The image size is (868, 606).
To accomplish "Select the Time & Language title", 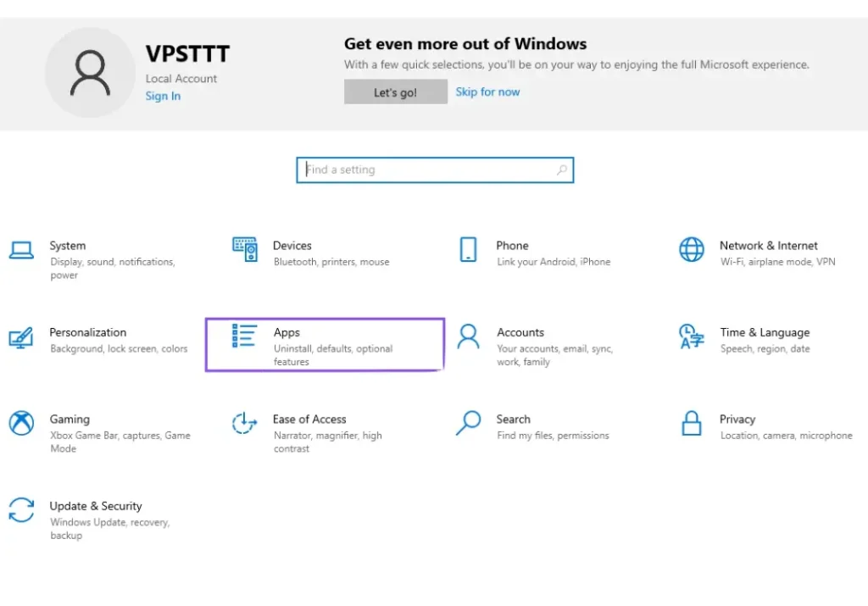I will coord(765,332).
